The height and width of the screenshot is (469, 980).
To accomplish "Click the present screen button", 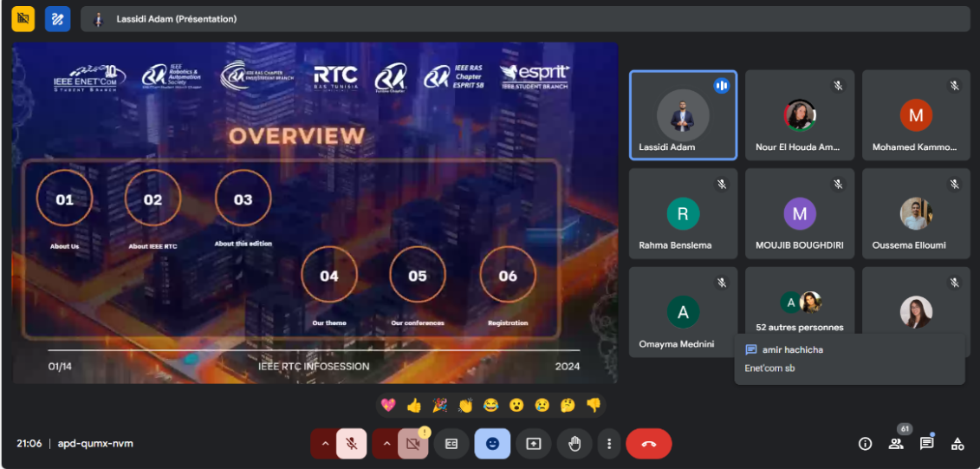I will tap(533, 444).
